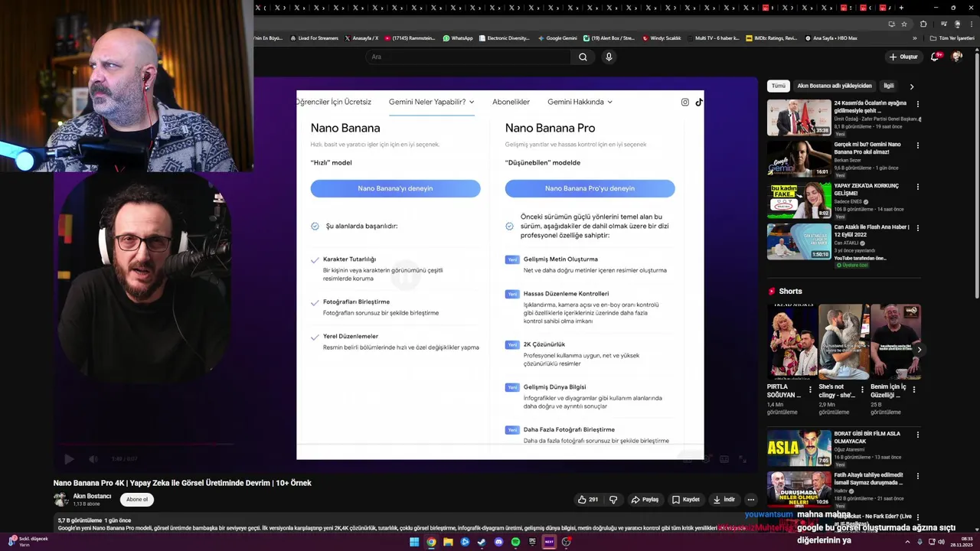The height and width of the screenshot is (551, 980).
Task: Open Epic Games launcher from taskbar
Action: [x=532, y=542]
